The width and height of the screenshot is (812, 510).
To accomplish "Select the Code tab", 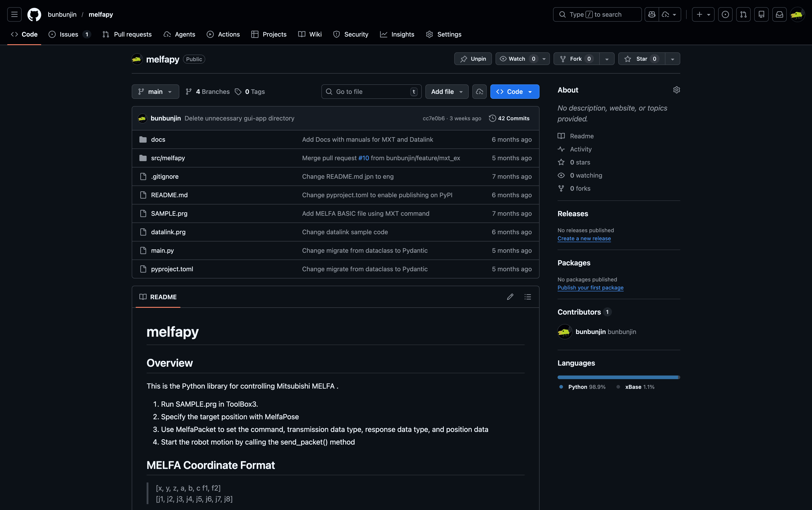I will click(x=24, y=34).
